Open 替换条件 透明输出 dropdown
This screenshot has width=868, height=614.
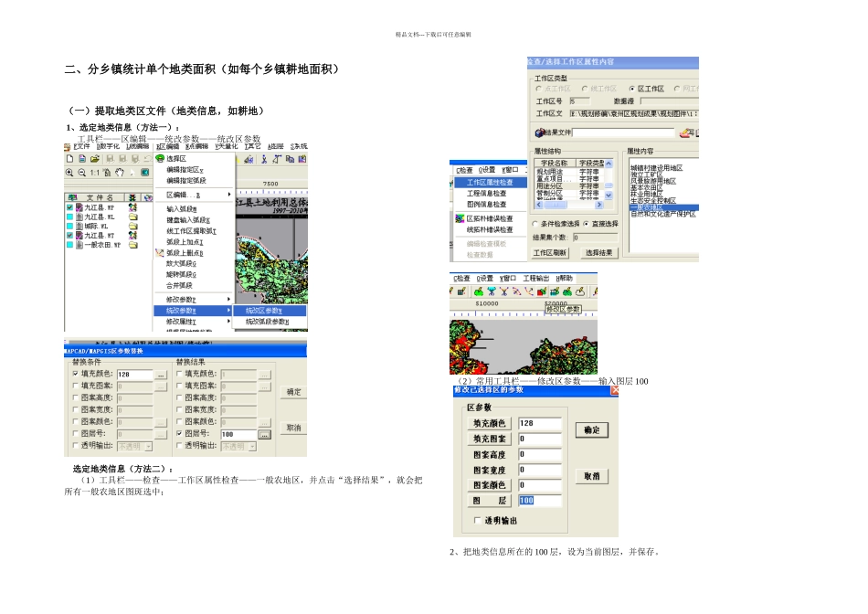click(x=148, y=446)
